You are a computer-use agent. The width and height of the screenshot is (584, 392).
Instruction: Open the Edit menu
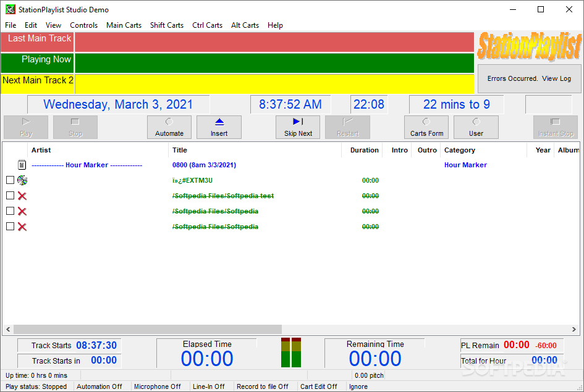click(31, 25)
